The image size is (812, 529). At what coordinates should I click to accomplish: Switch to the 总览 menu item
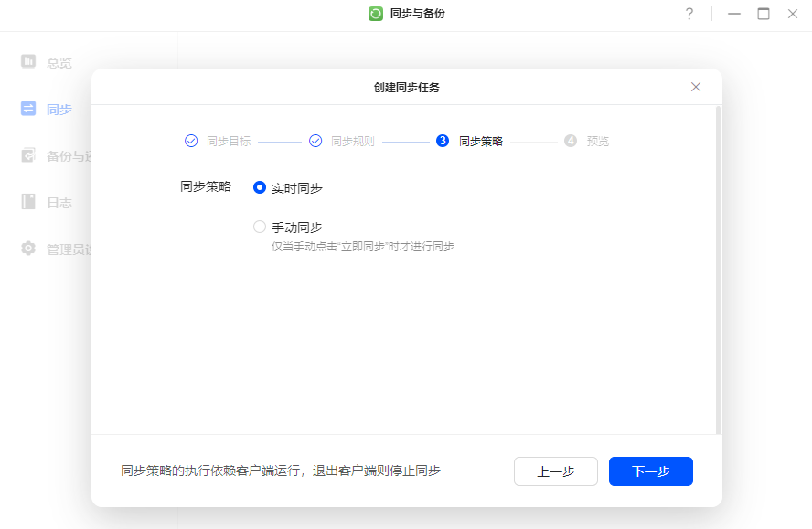59,63
